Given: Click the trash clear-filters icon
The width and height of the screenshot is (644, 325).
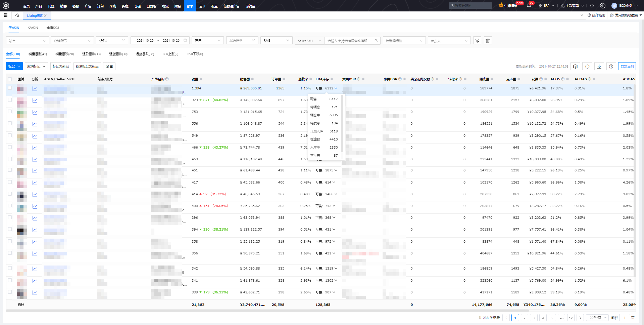Looking at the screenshot, I should tap(488, 41).
